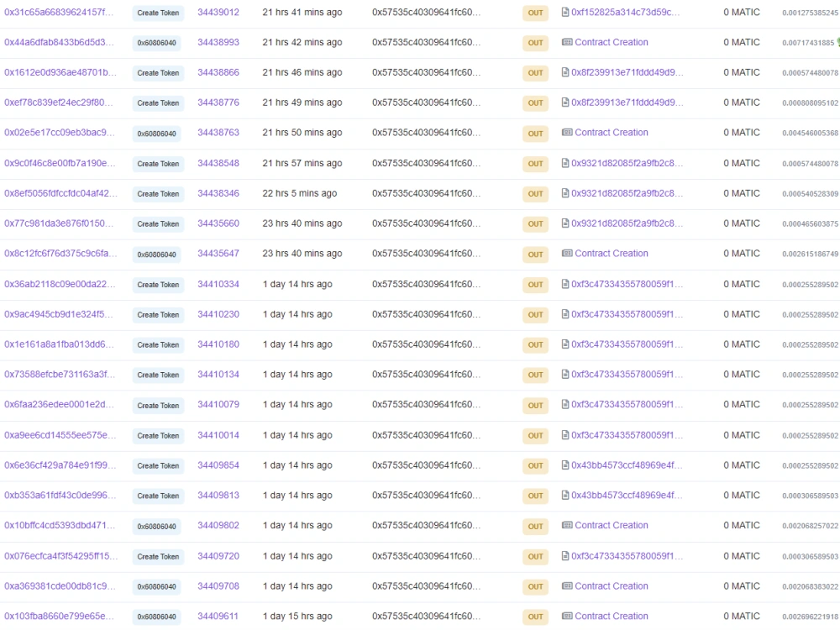
Task: Click contract icon in block 34410180 row
Action: coord(565,344)
